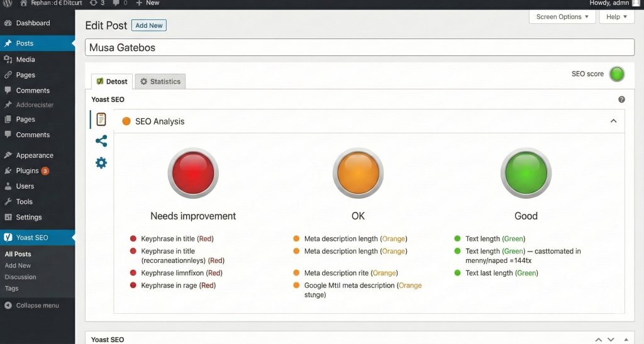The width and height of the screenshot is (644, 344).
Task: Click the Add New button beside Edit Post
Action: coord(148,25)
